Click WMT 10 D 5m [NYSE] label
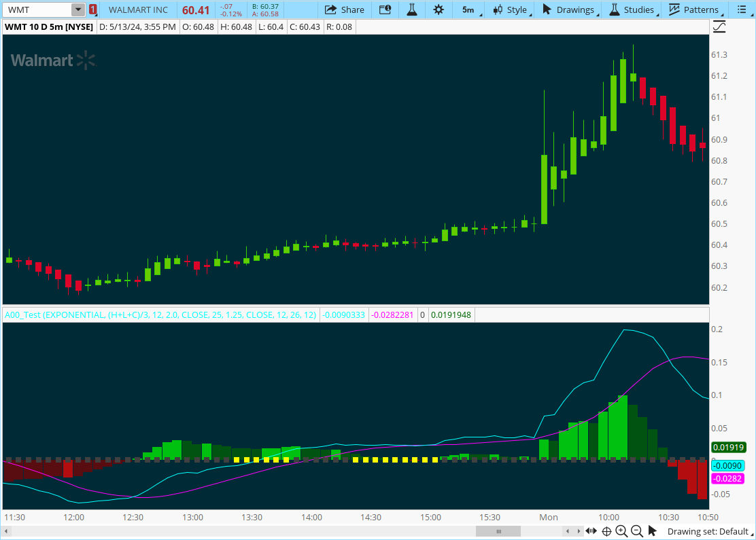This screenshot has width=756, height=540. (49, 27)
